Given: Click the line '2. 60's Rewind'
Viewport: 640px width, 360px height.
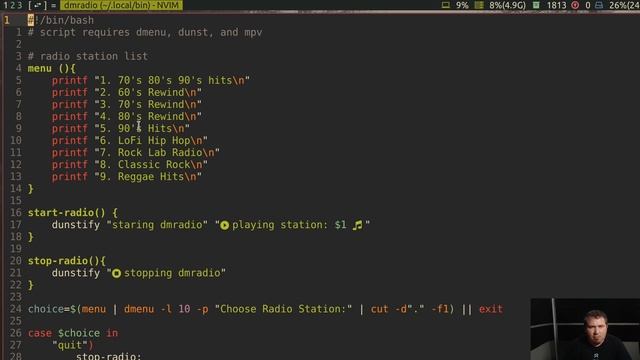Looking at the screenshot, I should [x=127, y=92].
